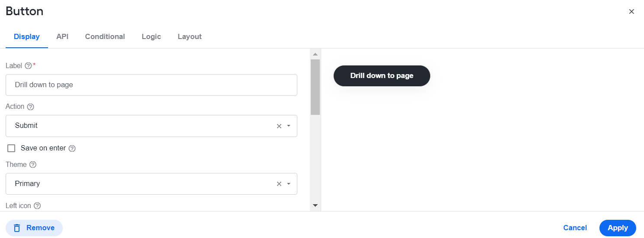Image resolution: width=644 pixels, height=238 pixels.
Task: Remove the button component with trash icon
Action: pos(34,228)
